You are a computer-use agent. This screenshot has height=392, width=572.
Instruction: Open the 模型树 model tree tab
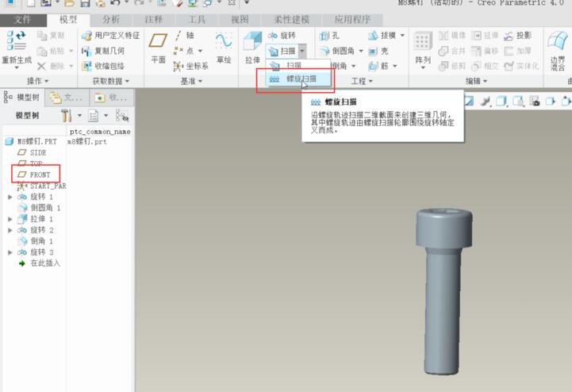pos(22,97)
